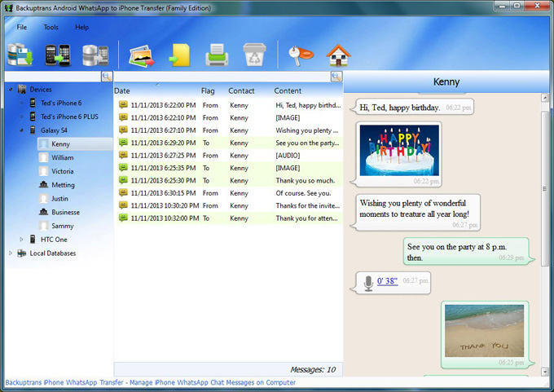Click the chat scrollbar up arrow

(545, 98)
